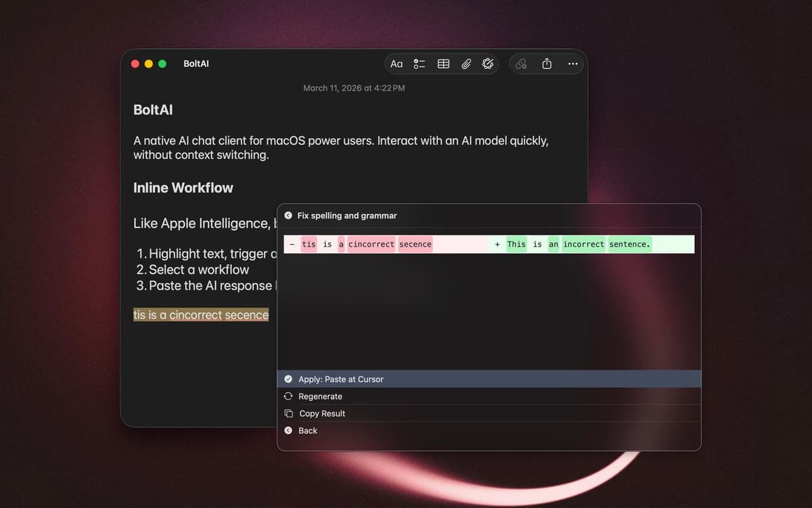Choose the Back option at the list bottom
The image size is (812, 508).
click(x=307, y=430)
